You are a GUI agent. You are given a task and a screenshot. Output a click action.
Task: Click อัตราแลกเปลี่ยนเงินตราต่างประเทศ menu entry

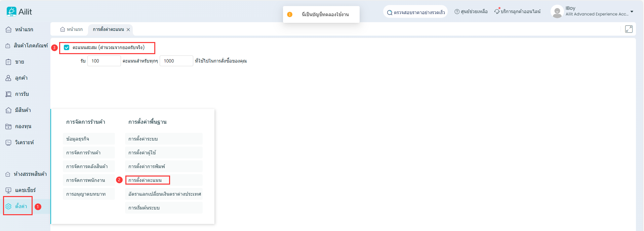(x=164, y=194)
